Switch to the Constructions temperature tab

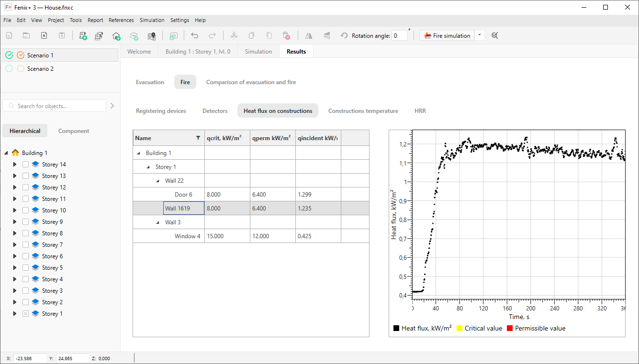363,110
